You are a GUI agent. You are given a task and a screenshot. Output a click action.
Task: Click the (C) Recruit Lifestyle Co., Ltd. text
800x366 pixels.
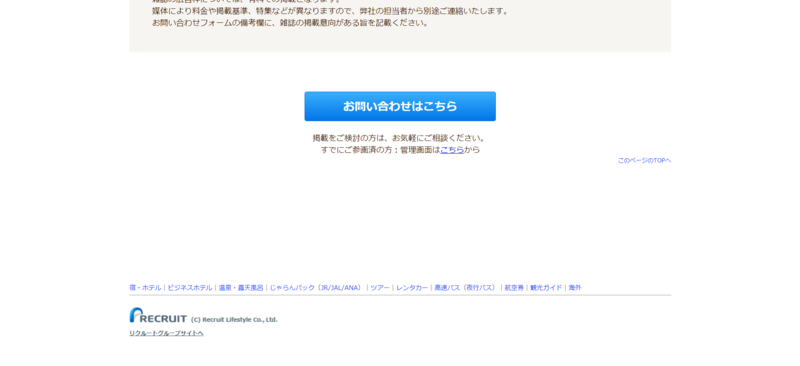coord(234,320)
